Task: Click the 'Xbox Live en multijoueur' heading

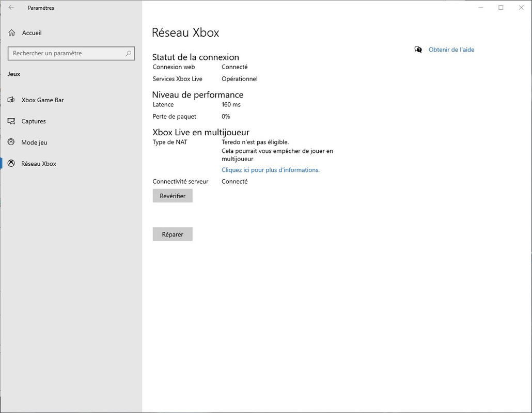Action: click(201, 132)
